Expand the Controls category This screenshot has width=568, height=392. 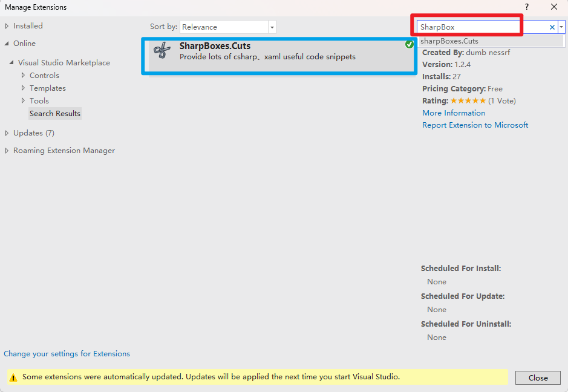23,76
